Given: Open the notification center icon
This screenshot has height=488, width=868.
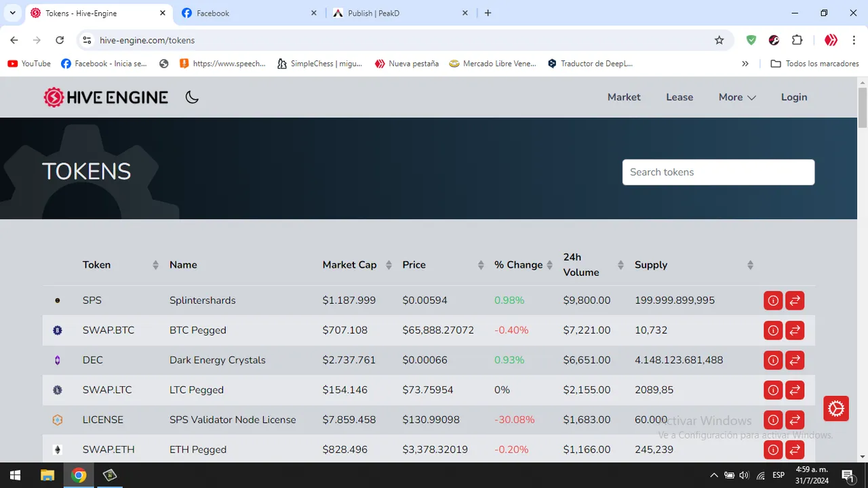Looking at the screenshot, I should tap(847, 475).
